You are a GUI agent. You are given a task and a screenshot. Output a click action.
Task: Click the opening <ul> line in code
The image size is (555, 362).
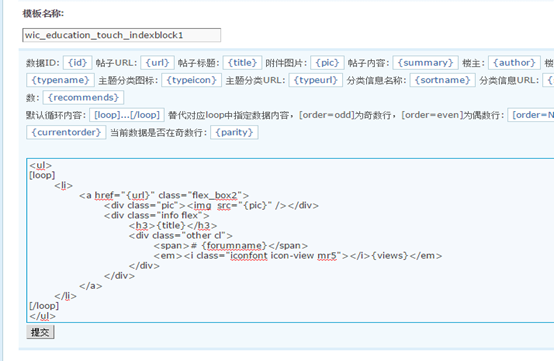(x=41, y=165)
